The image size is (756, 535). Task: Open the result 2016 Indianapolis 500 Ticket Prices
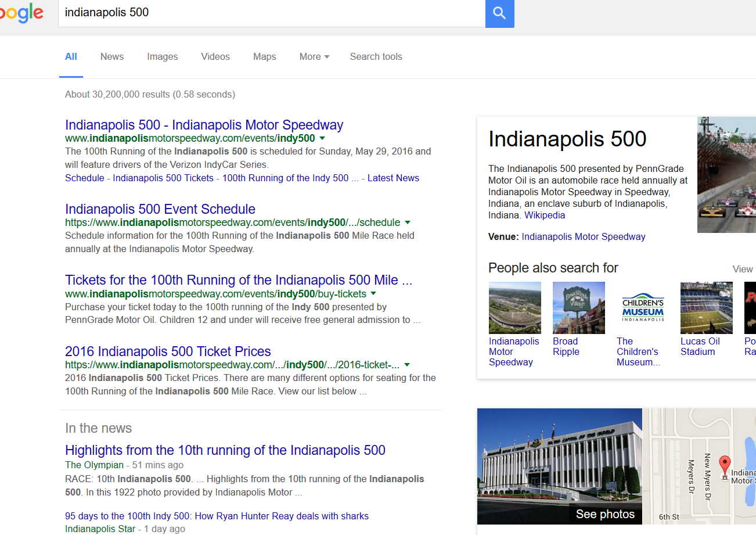[x=168, y=351]
